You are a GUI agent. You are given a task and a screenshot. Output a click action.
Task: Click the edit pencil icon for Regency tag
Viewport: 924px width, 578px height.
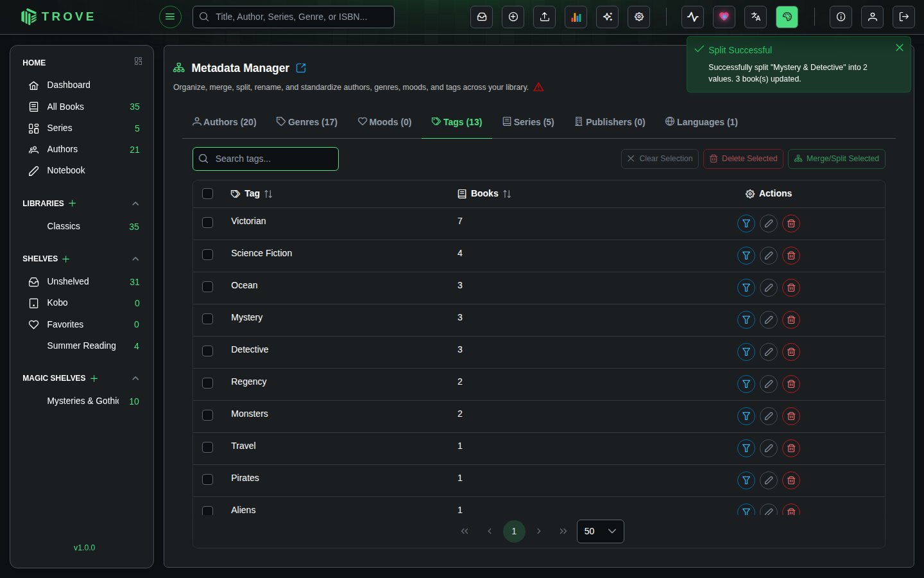click(x=769, y=384)
